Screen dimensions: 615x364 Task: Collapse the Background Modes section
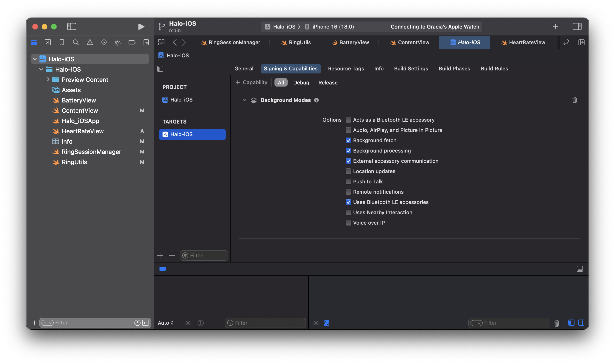click(244, 100)
